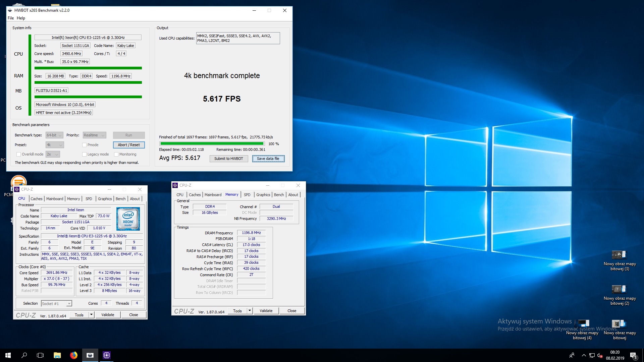644x362 pixels.
Task: Open the File menu in HWBOT
Action: pyautogui.click(x=11, y=18)
